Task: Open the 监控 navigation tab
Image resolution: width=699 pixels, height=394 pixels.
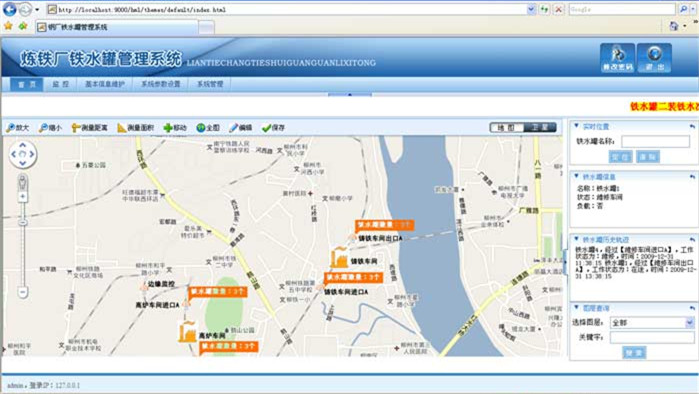Action: 61,84
